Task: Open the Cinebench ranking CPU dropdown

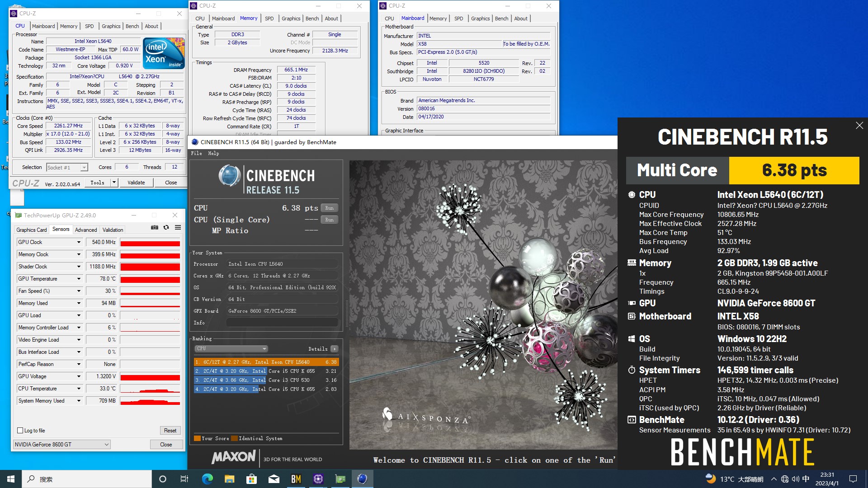Action: [x=231, y=349]
